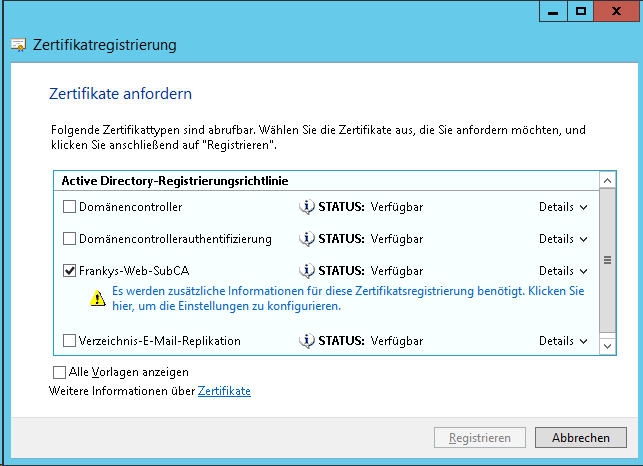Select the Verzeichnis-E-Mail-Replikation checkbox
Image resolution: width=643 pixels, height=466 pixels.
[69, 341]
